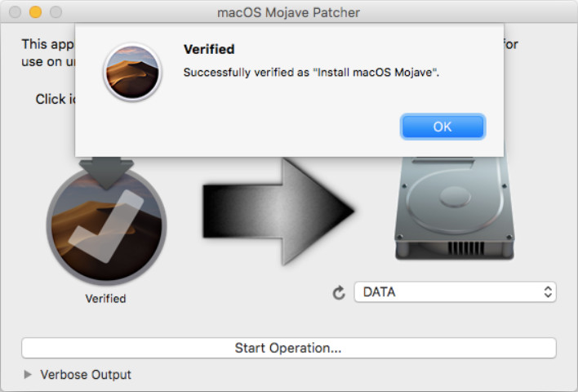Click the large right-pointing arrow graphic
The height and width of the screenshot is (392, 578).
[x=279, y=211]
